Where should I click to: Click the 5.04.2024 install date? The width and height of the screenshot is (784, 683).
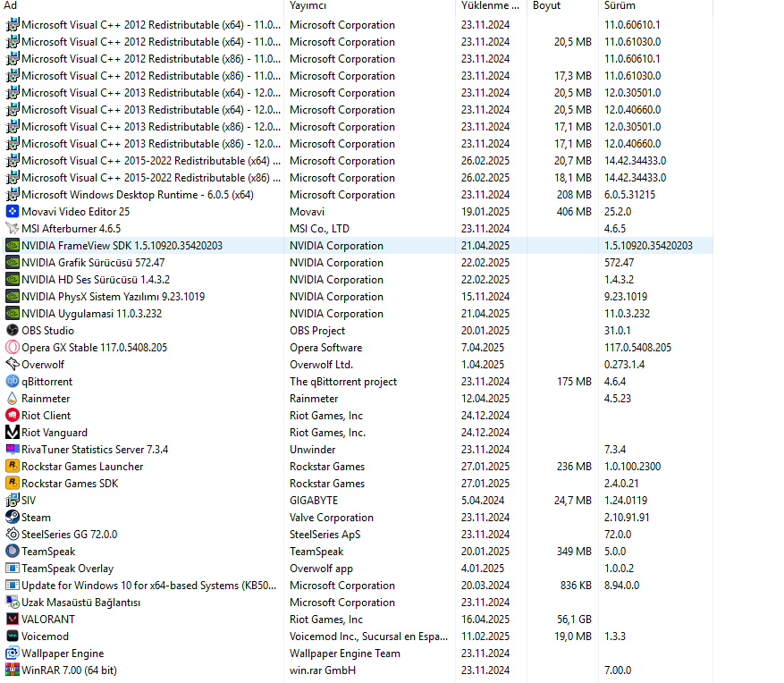tap(483, 501)
